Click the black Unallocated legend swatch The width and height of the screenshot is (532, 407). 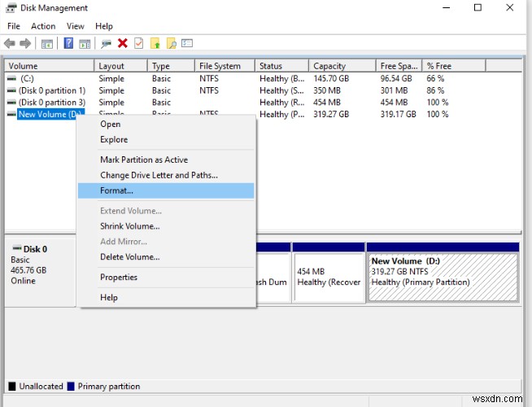coord(12,387)
